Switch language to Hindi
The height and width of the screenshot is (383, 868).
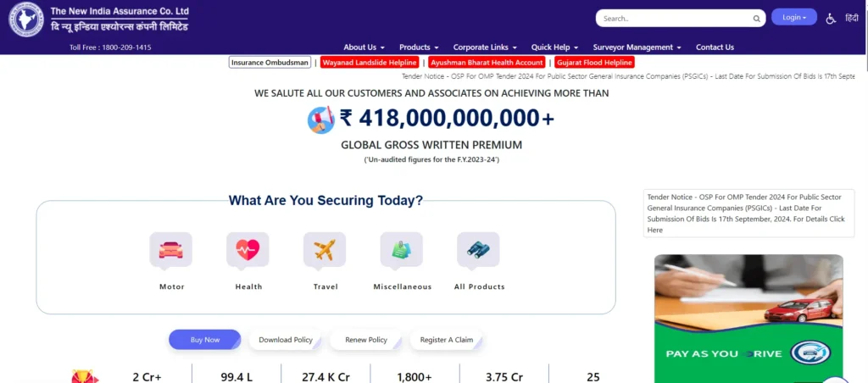point(852,18)
